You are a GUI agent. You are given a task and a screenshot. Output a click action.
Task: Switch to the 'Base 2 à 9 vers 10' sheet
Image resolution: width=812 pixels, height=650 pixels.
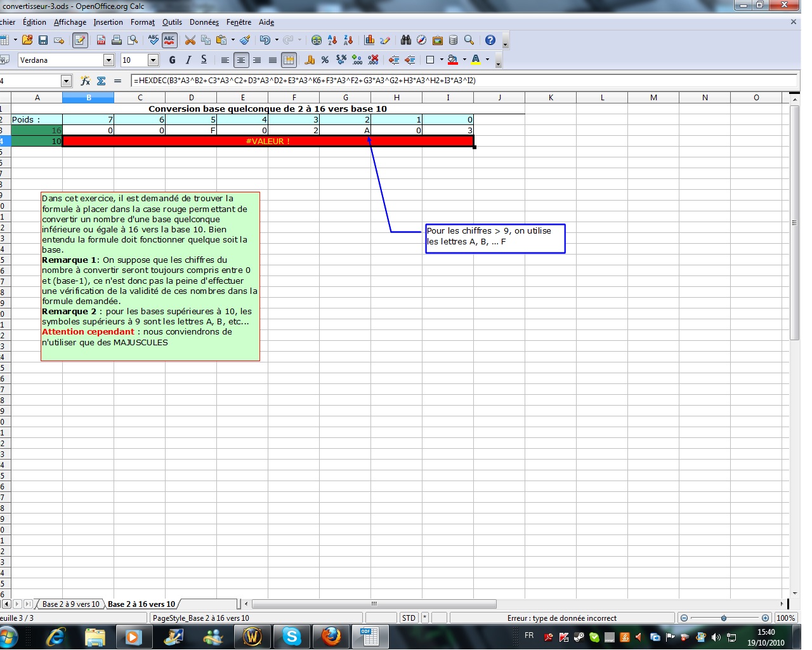(71, 604)
